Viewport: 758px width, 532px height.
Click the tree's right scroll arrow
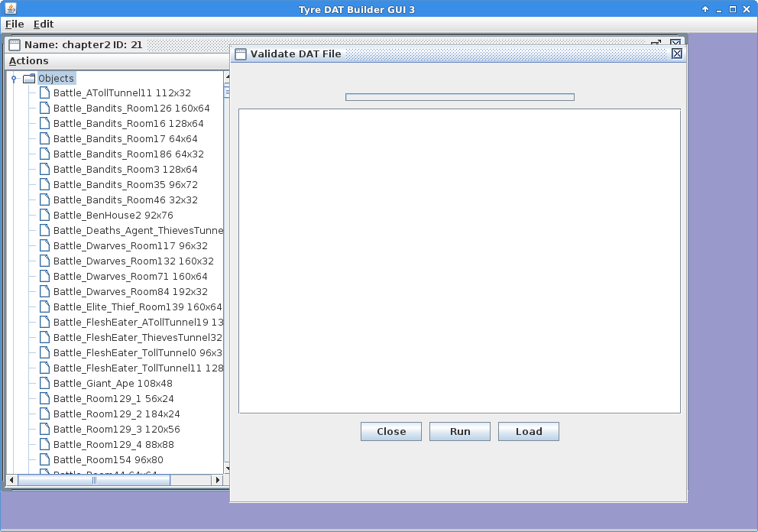tap(217, 480)
